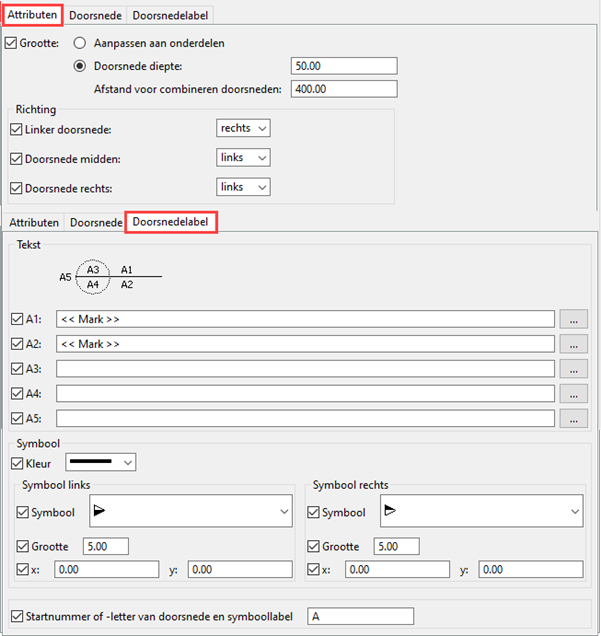The width and height of the screenshot is (601, 636).
Task: Edit Grootte value under Symbool rechts
Action: click(397, 546)
